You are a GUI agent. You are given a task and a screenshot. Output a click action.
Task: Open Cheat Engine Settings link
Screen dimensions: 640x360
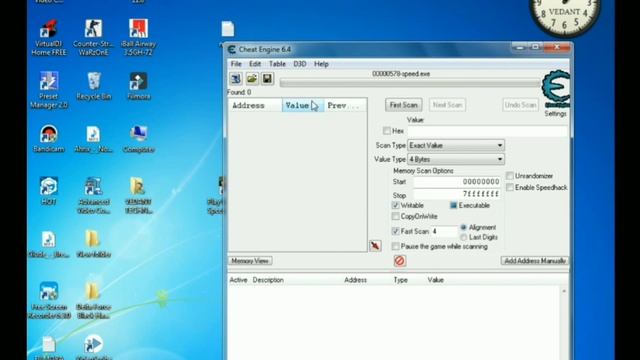(x=555, y=114)
